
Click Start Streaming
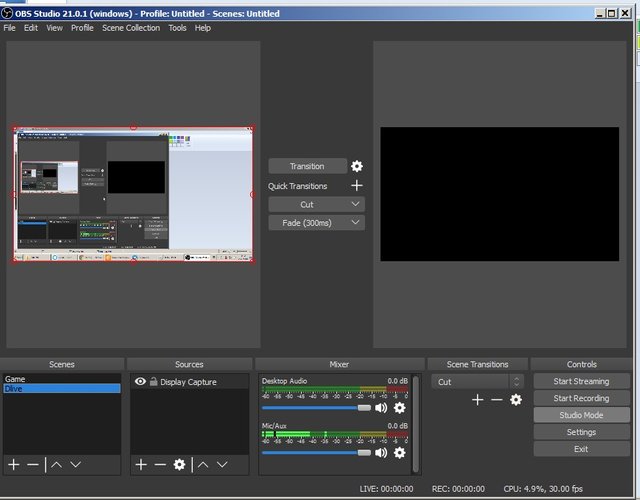click(581, 381)
